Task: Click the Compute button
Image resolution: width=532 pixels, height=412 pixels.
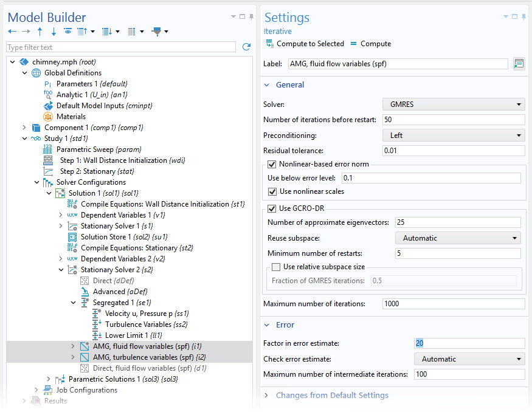Action: click(370, 44)
